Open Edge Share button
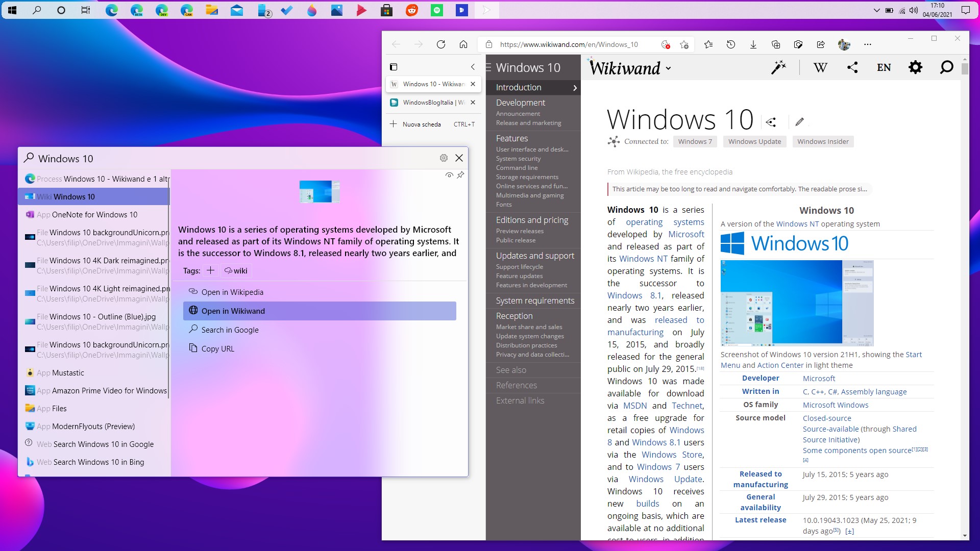The height and width of the screenshot is (551, 980). (x=821, y=44)
